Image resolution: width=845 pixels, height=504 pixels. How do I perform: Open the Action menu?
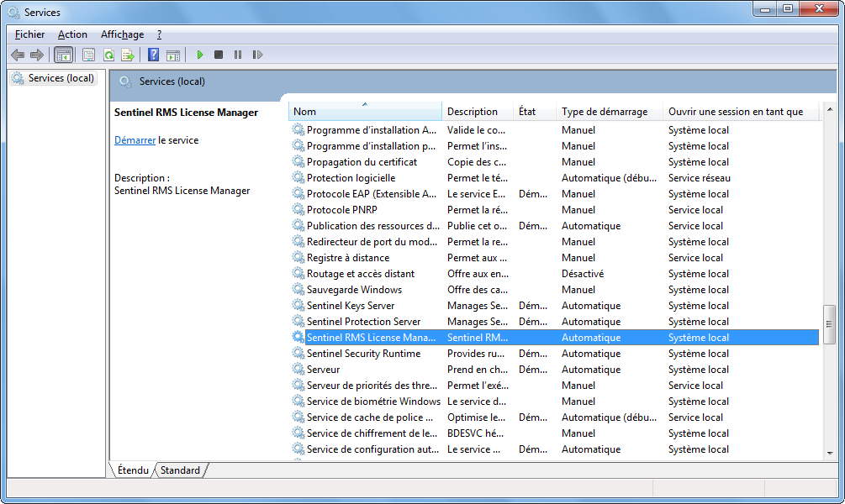(x=72, y=34)
